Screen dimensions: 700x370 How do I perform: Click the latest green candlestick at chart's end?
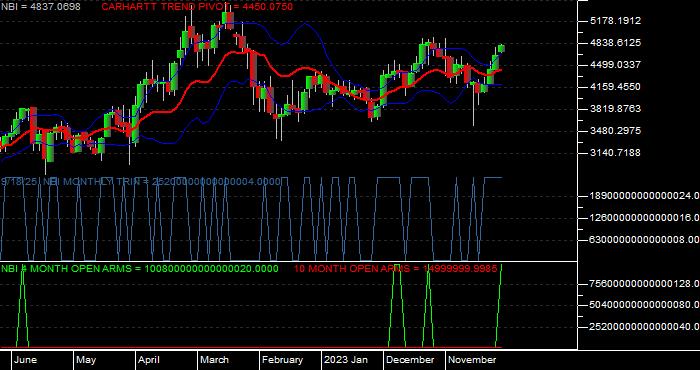click(501, 48)
